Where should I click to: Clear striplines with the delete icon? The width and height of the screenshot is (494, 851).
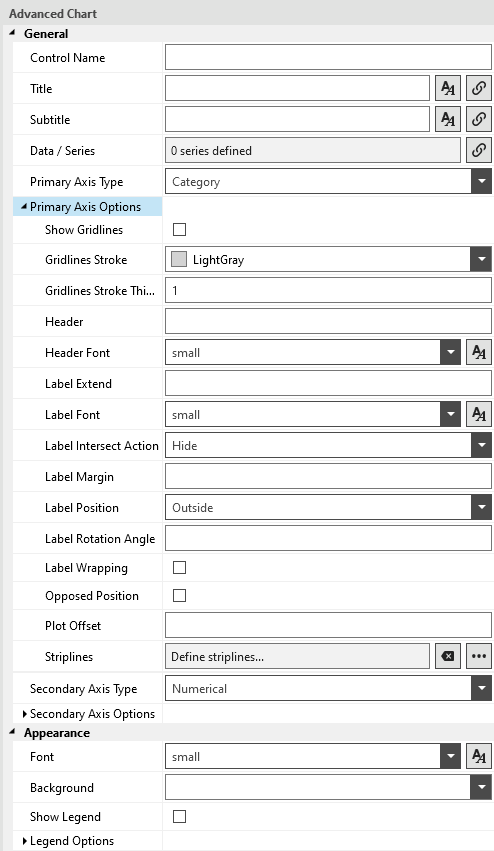pos(448,656)
